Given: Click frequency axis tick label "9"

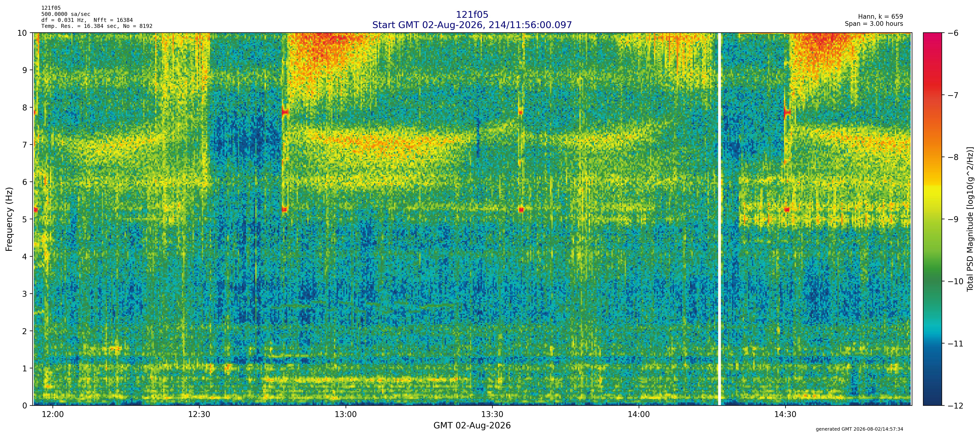Looking at the screenshot, I should pos(25,70).
